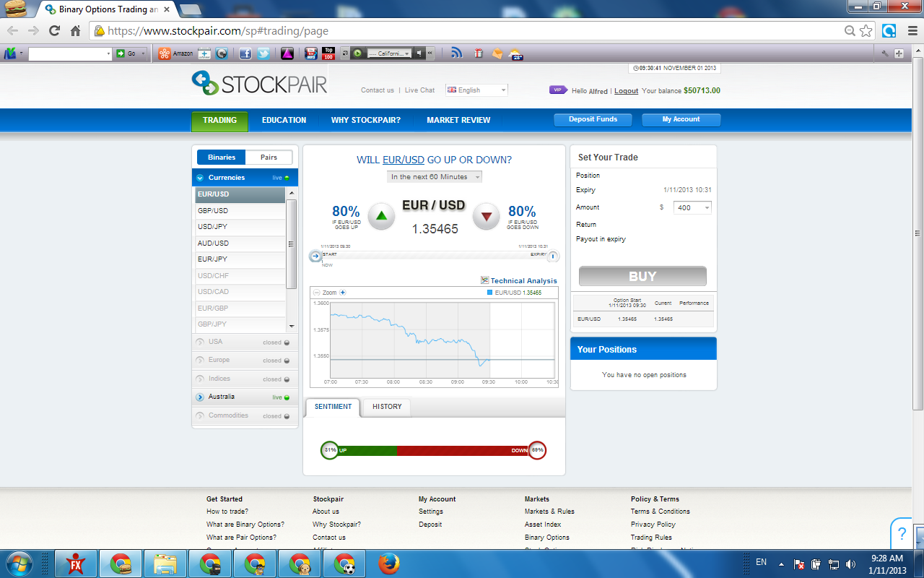924x578 pixels.
Task: Click the help question mark widget
Action: (x=902, y=534)
